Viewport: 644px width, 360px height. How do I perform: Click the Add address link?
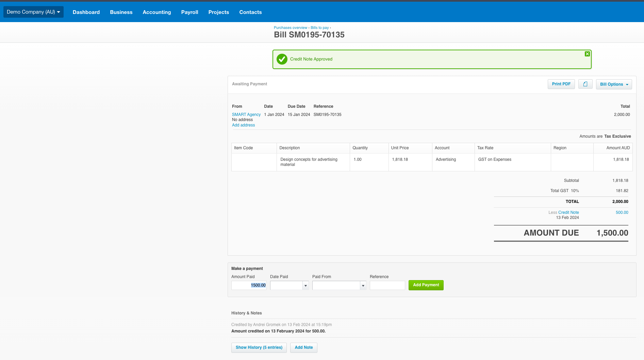coord(243,125)
